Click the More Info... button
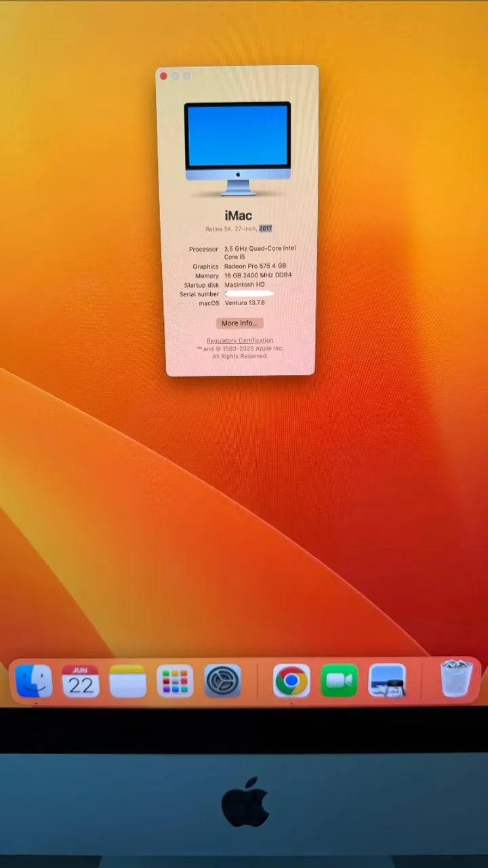This screenshot has width=488, height=868. click(239, 323)
